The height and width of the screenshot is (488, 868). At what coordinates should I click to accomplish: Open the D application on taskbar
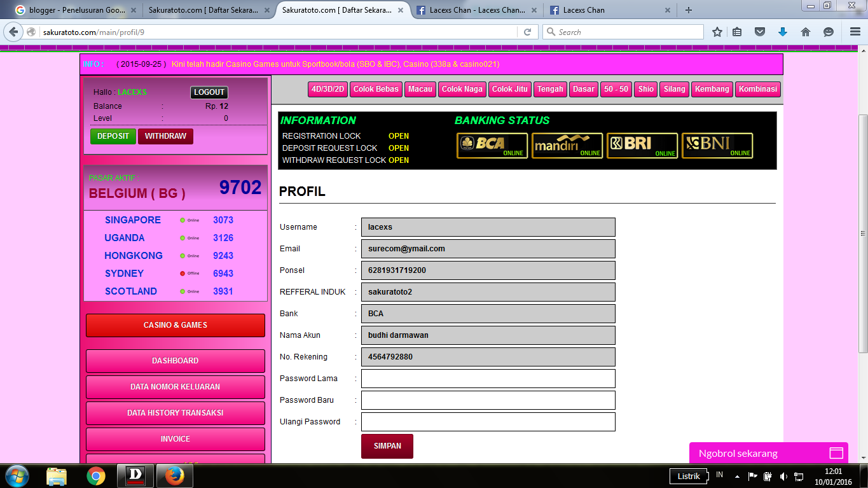tap(135, 476)
